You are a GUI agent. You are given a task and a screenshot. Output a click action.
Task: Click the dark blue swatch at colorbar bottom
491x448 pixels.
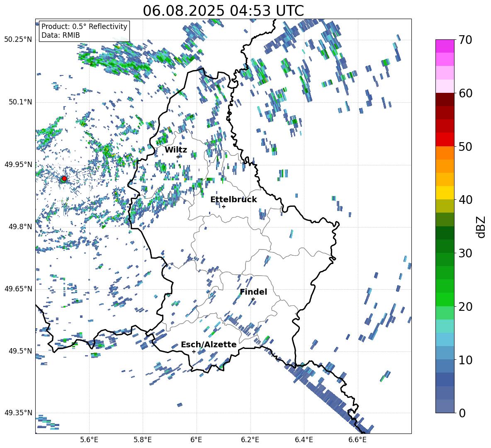445,406
